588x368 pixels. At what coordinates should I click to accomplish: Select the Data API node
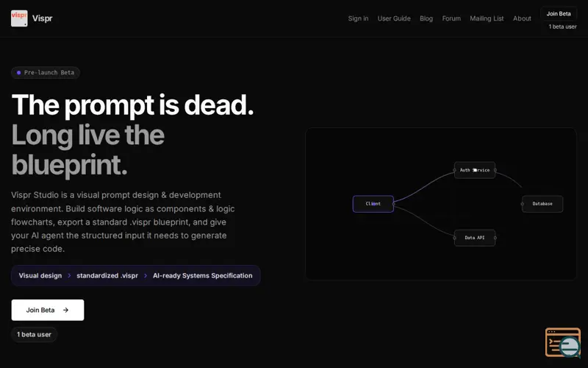475,238
